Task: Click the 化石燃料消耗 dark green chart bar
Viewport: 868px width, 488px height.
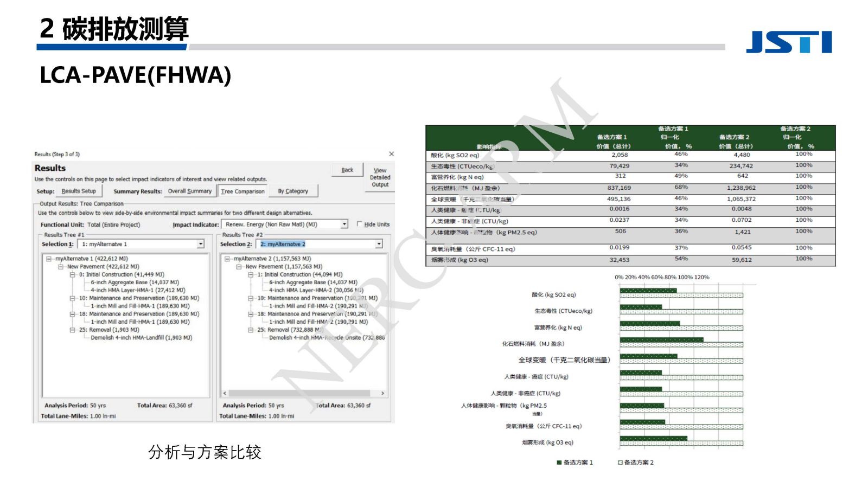Action: [661, 340]
